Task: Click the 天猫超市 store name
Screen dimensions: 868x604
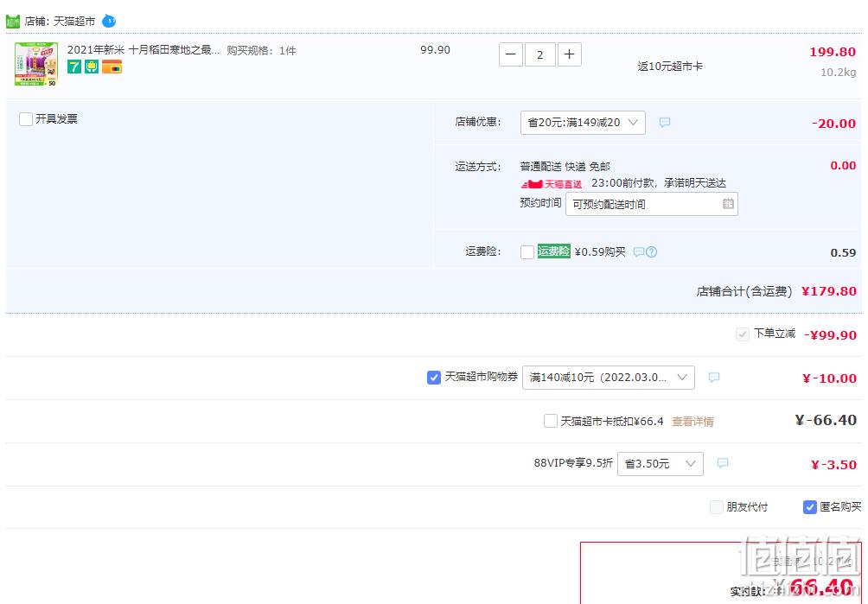Action: pos(74,22)
